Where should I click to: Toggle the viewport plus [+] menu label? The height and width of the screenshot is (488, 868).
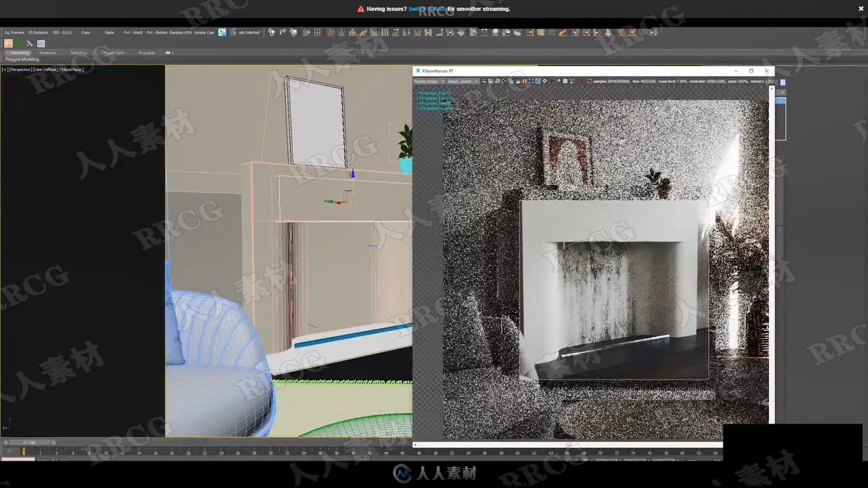tap(4, 69)
